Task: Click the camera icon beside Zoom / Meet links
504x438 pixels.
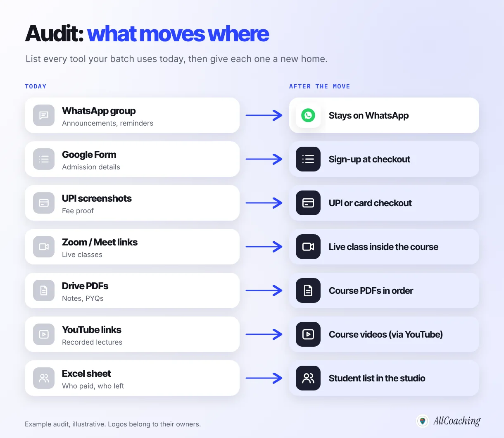Action: [x=44, y=247]
